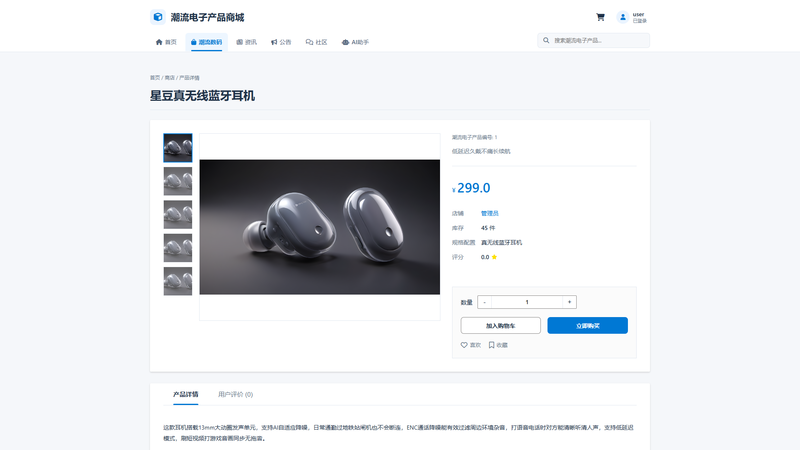Select the first product thumbnail

[178, 148]
